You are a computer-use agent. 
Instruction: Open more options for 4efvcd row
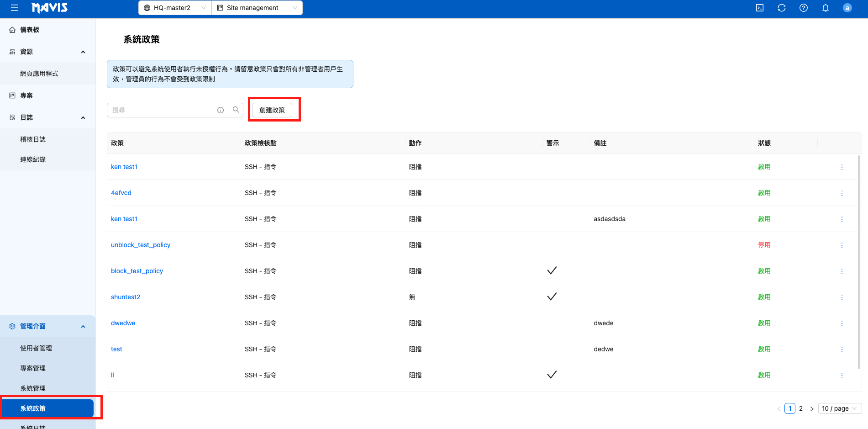tap(842, 193)
